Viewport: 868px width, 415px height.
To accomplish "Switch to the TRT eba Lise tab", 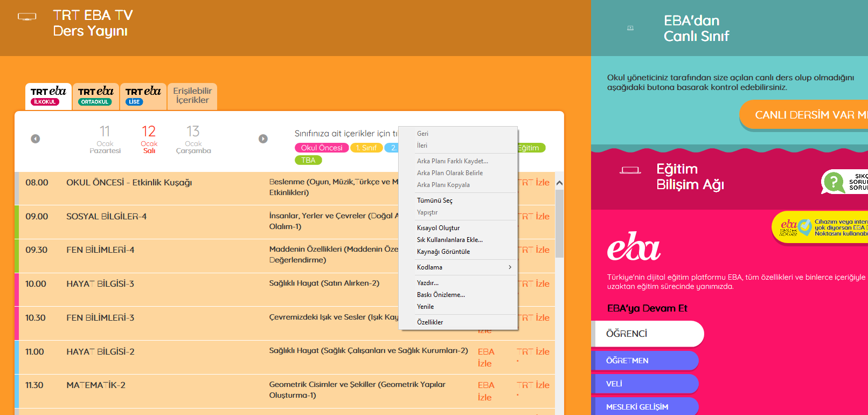I will click(x=143, y=96).
